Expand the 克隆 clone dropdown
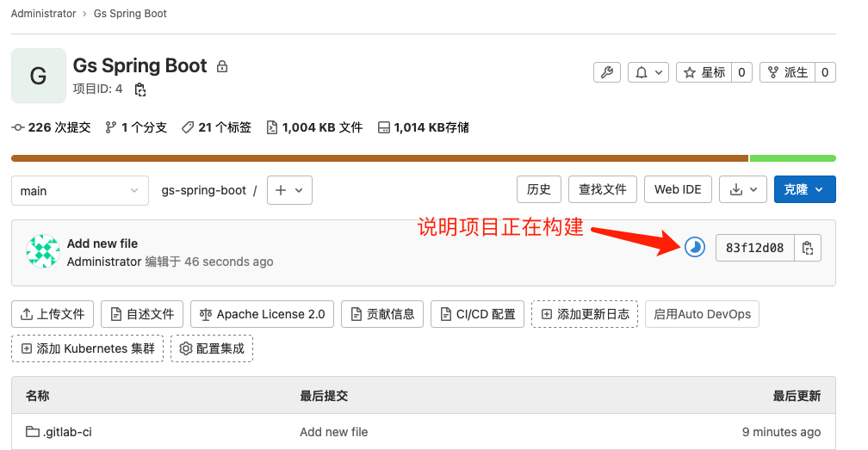 pyautogui.click(x=805, y=189)
